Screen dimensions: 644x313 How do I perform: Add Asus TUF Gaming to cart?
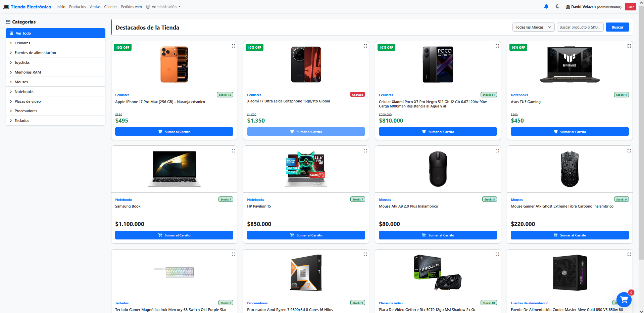570,132
